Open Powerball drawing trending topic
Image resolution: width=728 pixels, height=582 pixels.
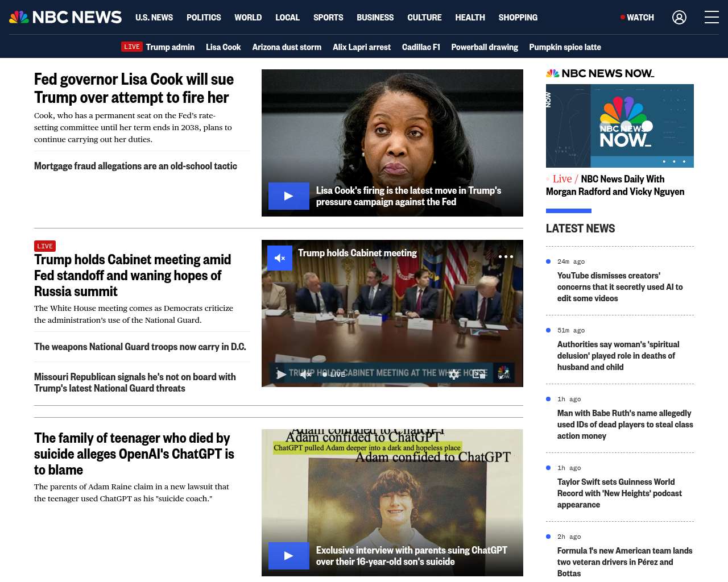pos(485,47)
